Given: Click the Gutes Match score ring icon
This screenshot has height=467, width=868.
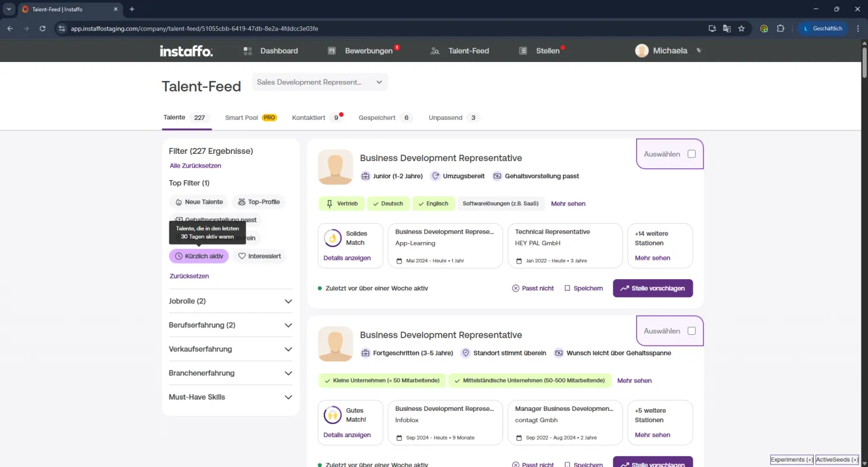Looking at the screenshot, I should pos(332,415).
